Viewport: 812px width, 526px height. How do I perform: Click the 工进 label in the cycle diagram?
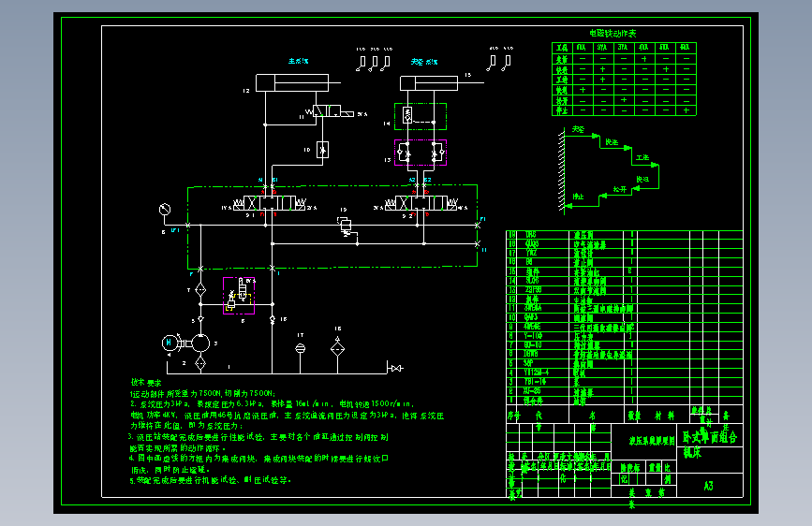(642, 157)
